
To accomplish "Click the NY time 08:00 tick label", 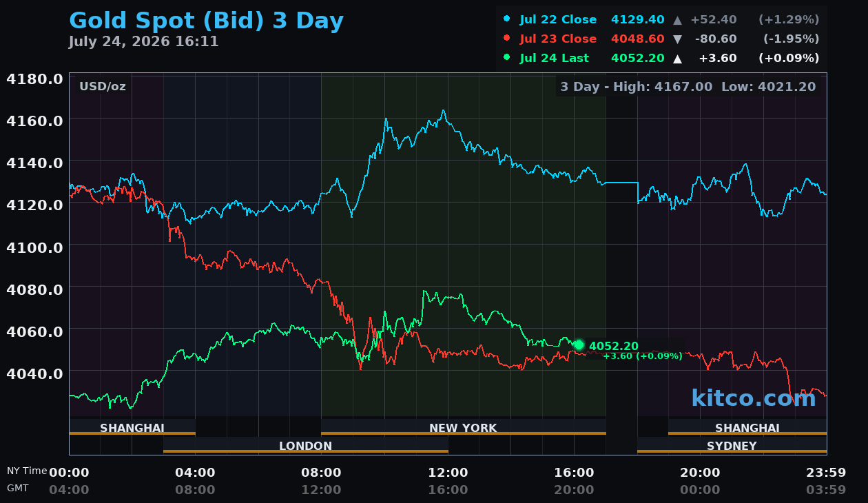I will [321, 473].
